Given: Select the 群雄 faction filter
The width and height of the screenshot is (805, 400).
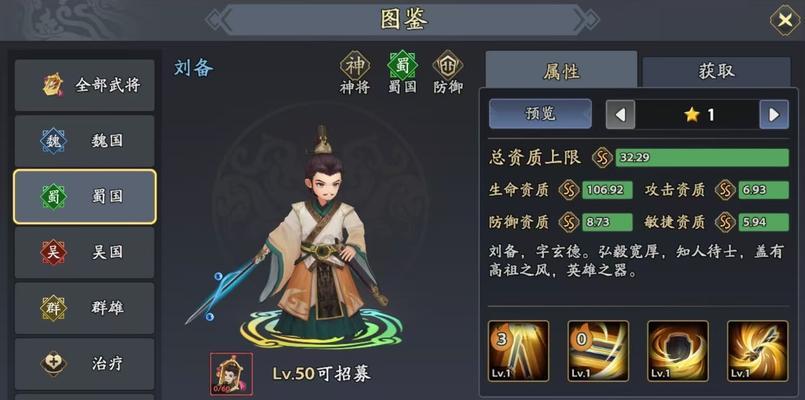Looking at the screenshot, I should [x=85, y=308].
